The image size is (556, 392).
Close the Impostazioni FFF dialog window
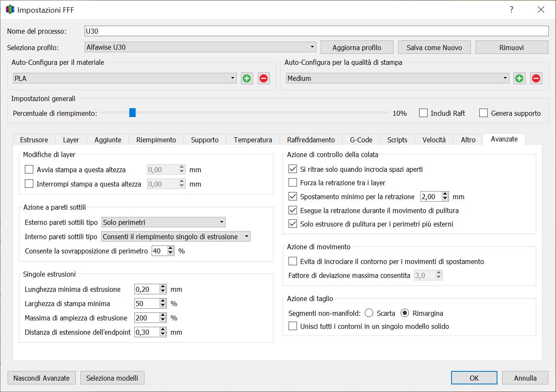coord(541,10)
